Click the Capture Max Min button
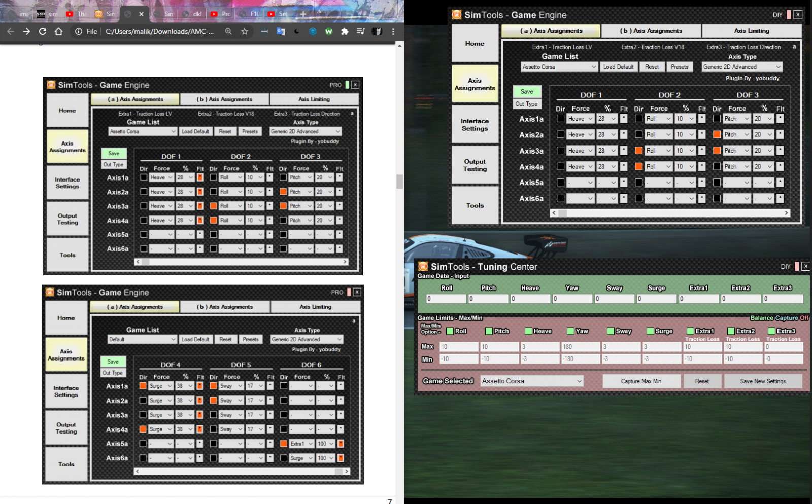The height and width of the screenshot is (504, 812). 641,381
